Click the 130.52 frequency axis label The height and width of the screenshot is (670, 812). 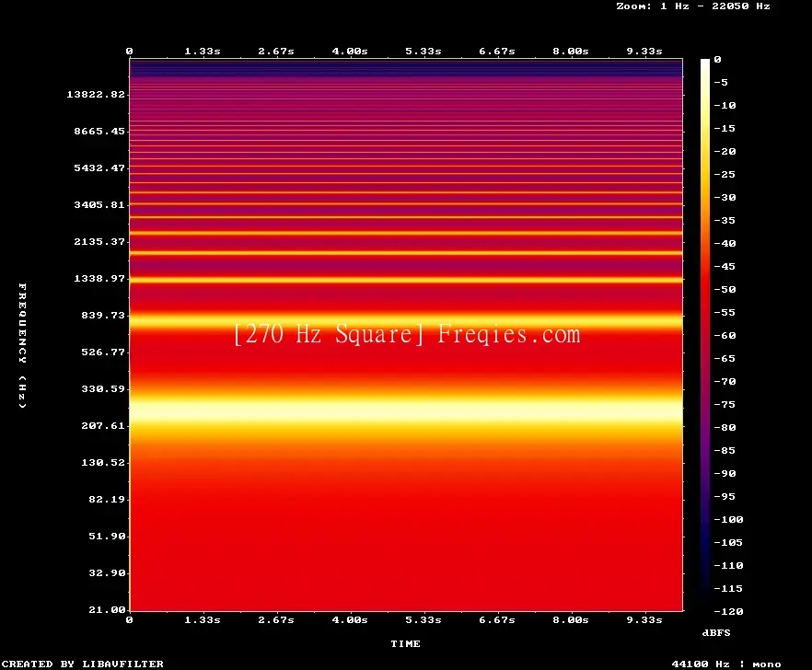103,462
